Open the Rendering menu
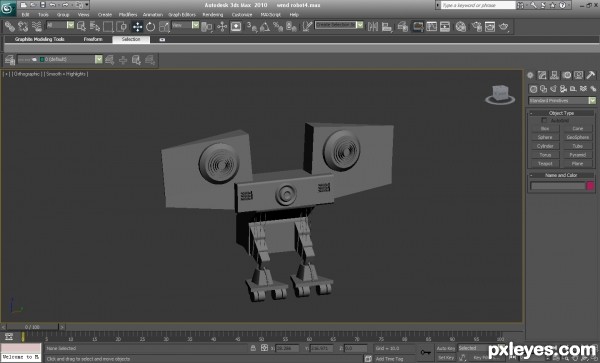 (213, 15)
